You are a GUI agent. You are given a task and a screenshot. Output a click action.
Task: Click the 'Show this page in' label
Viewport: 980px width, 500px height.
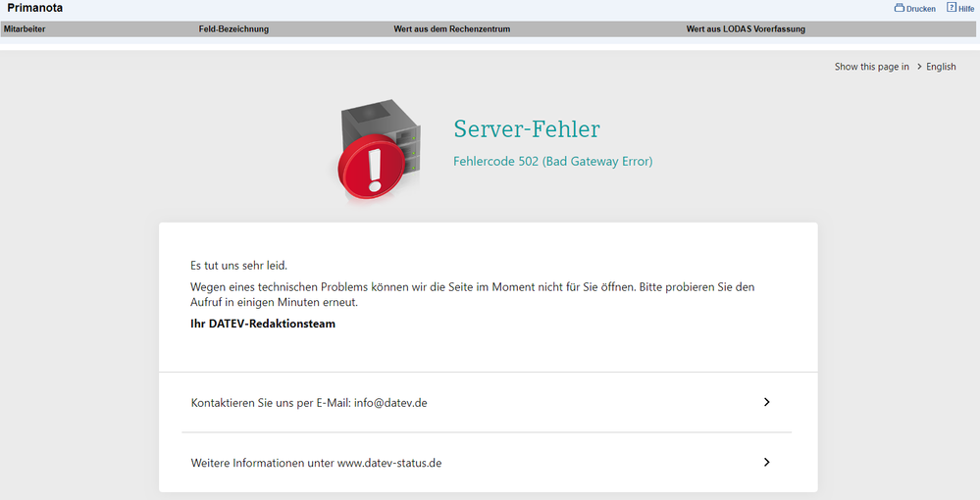[x=872, y=67]
